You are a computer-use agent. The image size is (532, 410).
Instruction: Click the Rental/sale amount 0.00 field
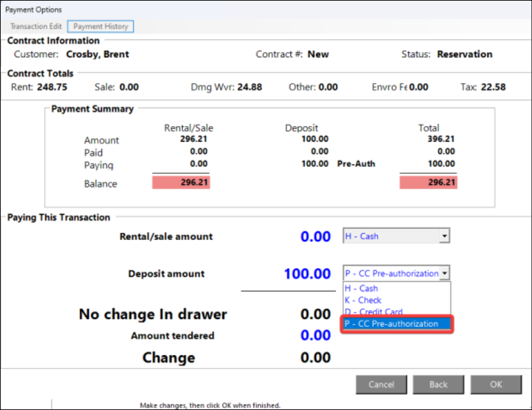coord(315,237)
